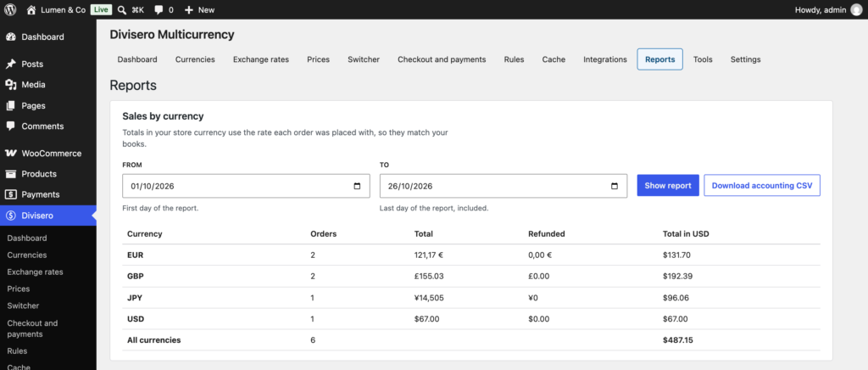Screen dimensions: 868x370
Task: Click the $487.15 grand total cell
Action: pyautogui.click(x=677, y=340)
